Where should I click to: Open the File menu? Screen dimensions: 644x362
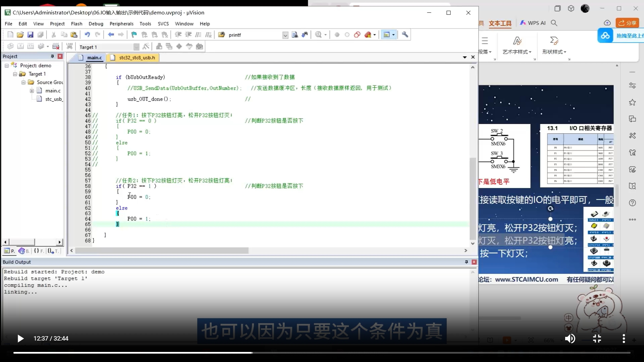click(8, 24)
